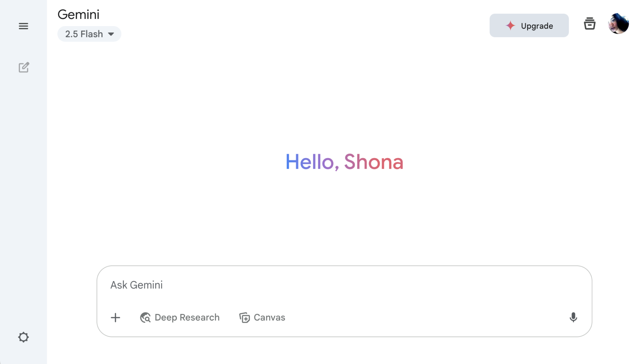This screenshot has height=364, width=640.
Task: Open the hamburger main menu
Action: pos(23,26)
